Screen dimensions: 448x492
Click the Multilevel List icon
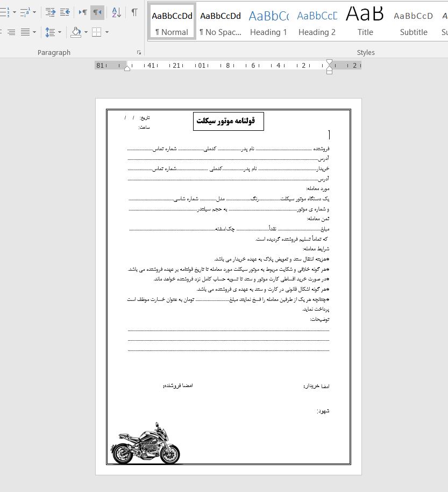[25, 12]
